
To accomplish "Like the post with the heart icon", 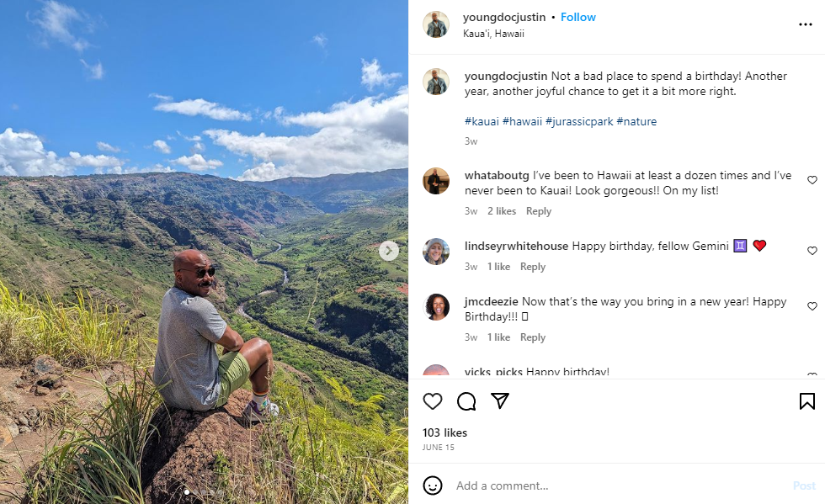I will click(x=433, y=401).
